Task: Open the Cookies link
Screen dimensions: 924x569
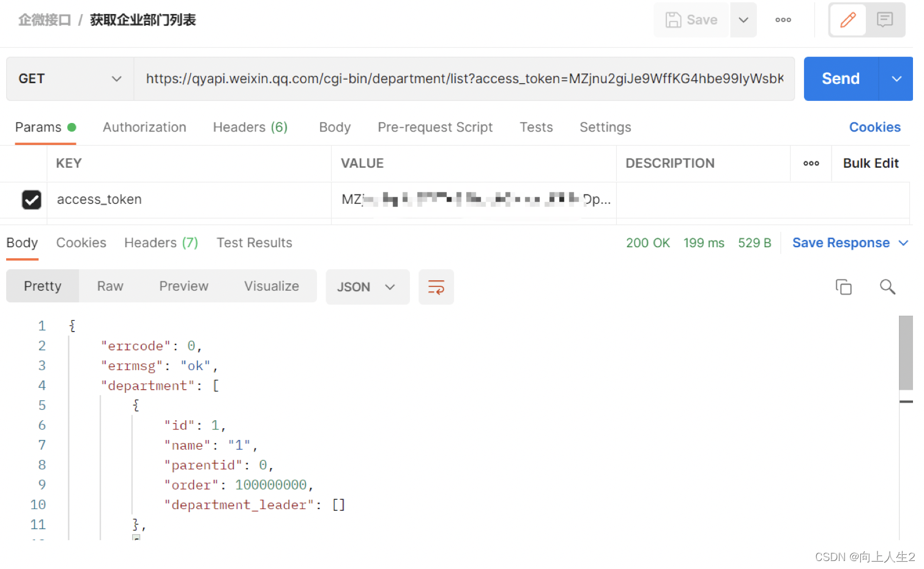Action: 874,127
